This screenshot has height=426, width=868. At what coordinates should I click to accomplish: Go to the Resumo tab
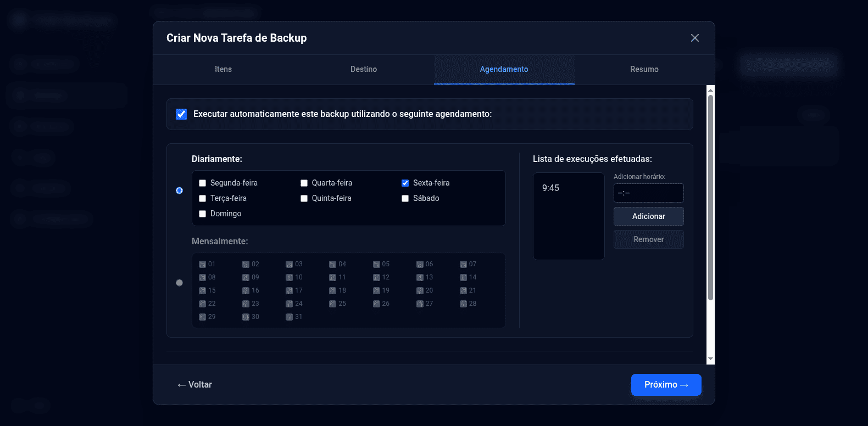tap(644, 69)
